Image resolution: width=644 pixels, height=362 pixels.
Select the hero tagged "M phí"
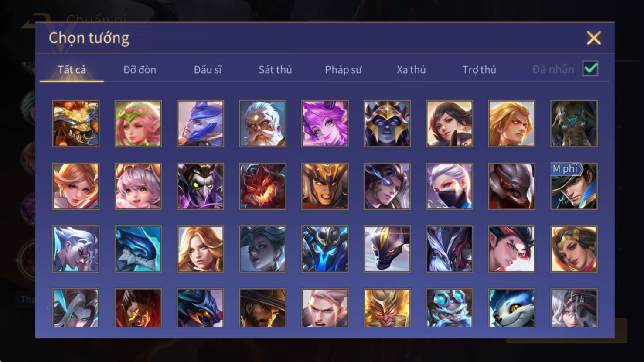574,186
